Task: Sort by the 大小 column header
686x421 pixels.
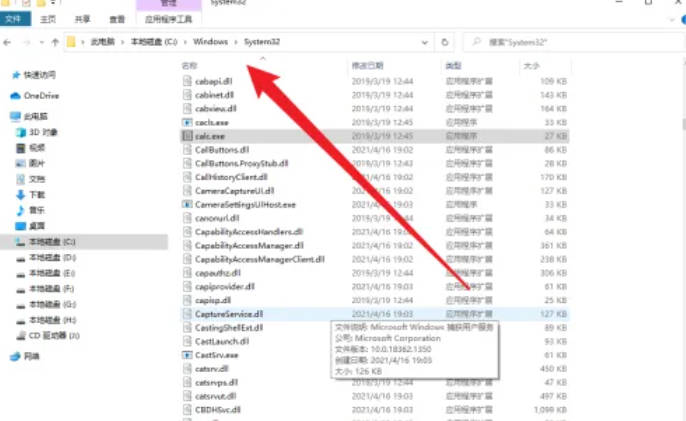Action: tap(531, 66)
